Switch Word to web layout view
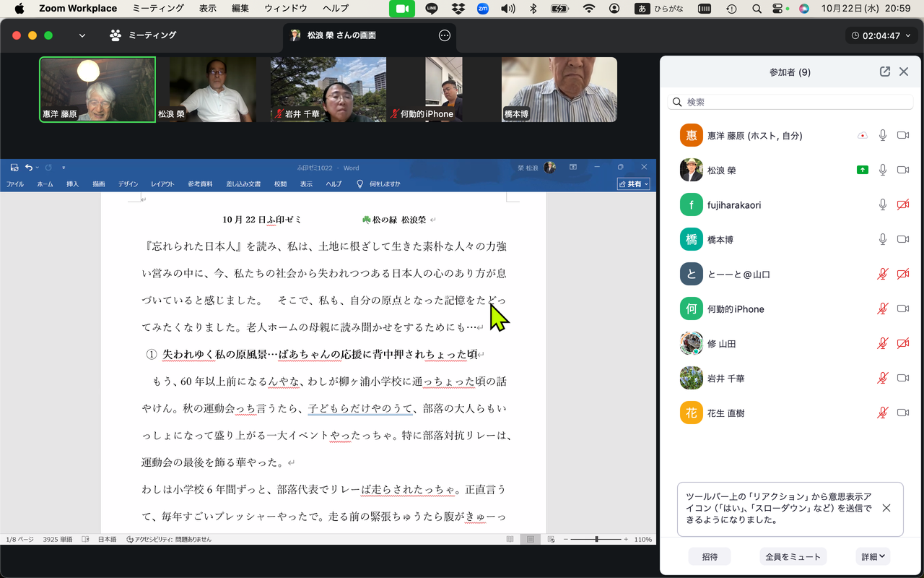The image size is (924, 578). [551, 540]
